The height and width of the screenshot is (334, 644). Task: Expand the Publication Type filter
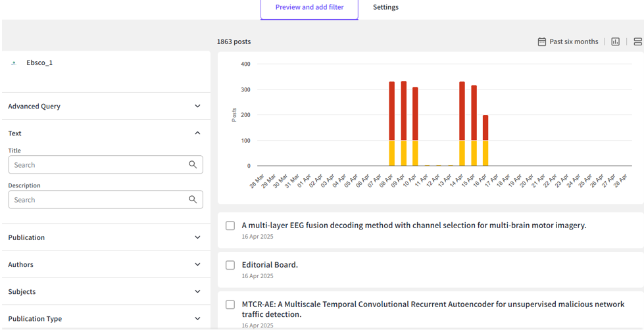click(197, 319)
